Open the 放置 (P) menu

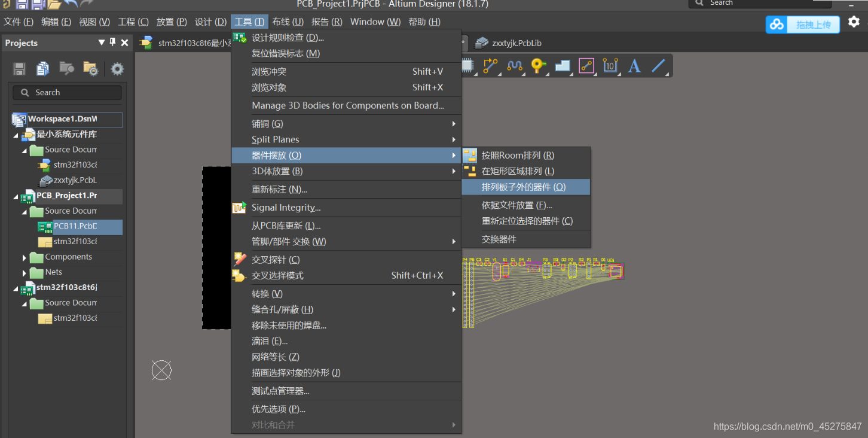(x=172, y=22)
